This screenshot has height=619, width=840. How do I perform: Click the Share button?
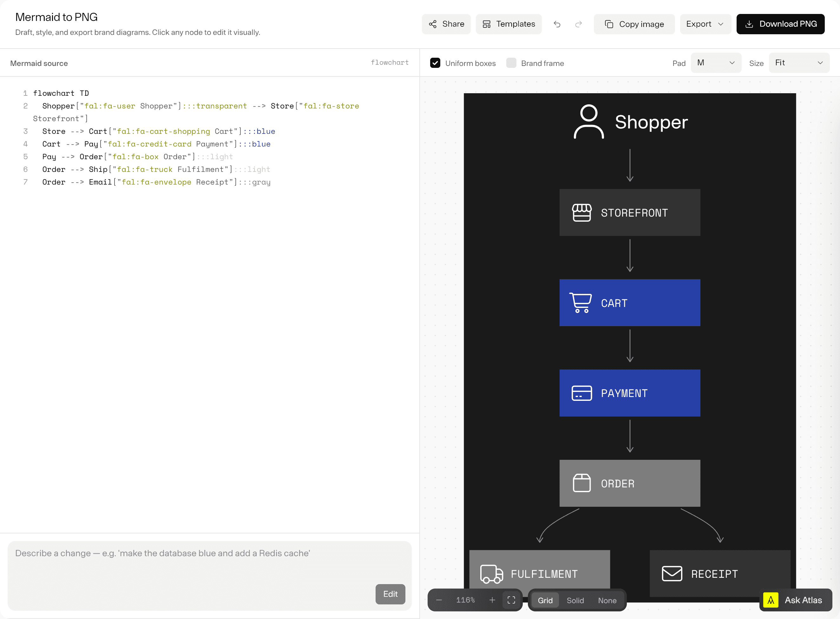(446, 24)
